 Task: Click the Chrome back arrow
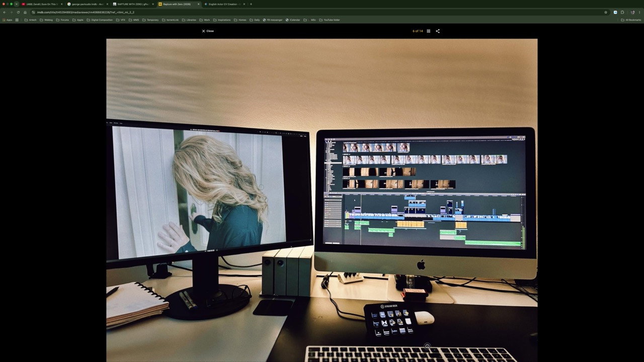(5, 12)
